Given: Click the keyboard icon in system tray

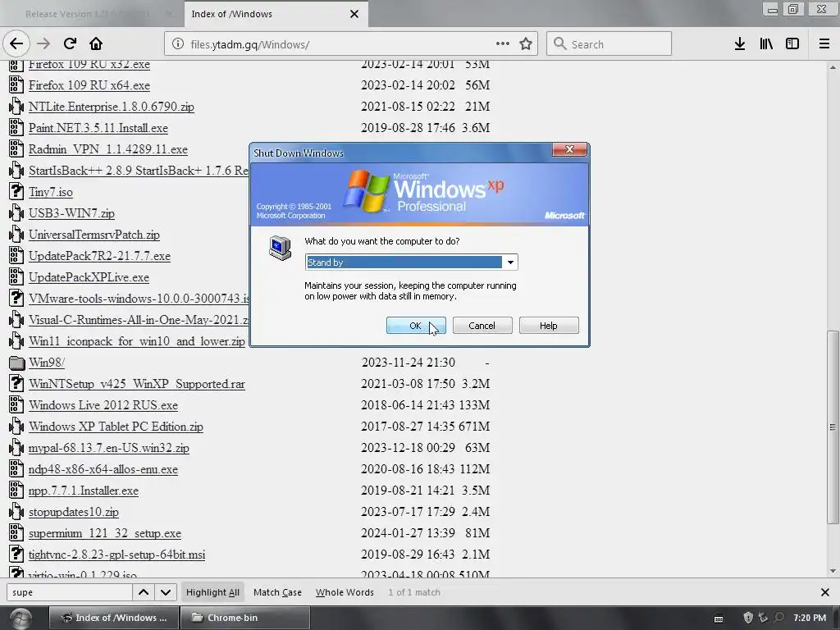Looking at the screenshot, I should 719,619.
